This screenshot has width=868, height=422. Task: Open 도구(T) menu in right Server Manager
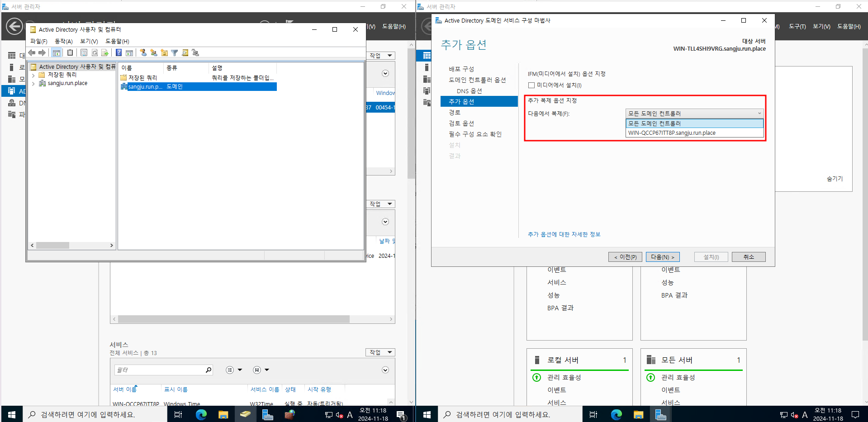tap(797, 27)
